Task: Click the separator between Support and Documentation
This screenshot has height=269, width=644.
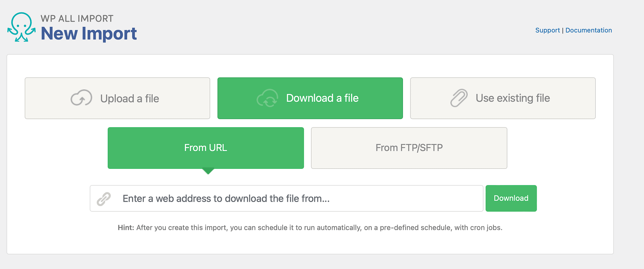Action: tap(563, 30)
